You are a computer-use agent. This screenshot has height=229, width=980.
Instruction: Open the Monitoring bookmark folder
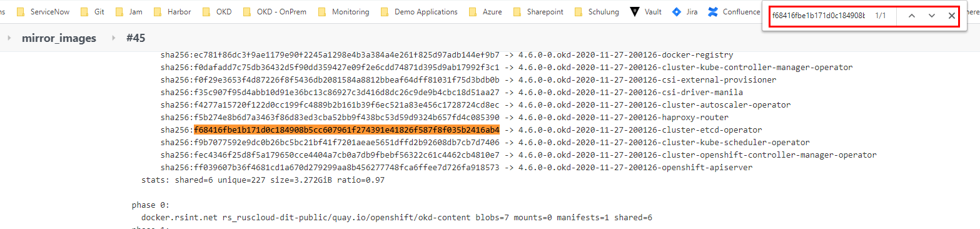point(343,12)
